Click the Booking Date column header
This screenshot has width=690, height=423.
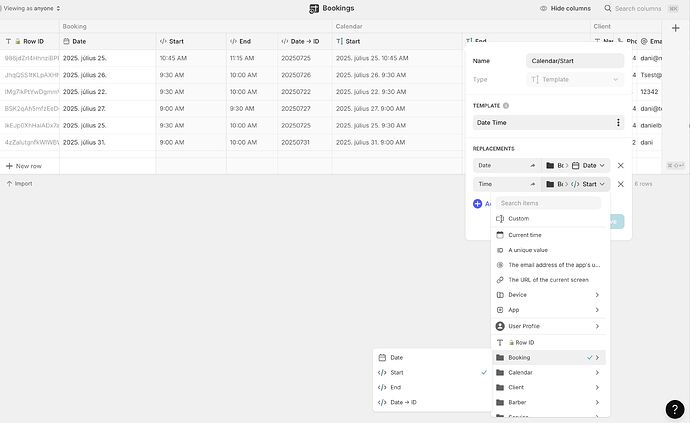point(107,41)
